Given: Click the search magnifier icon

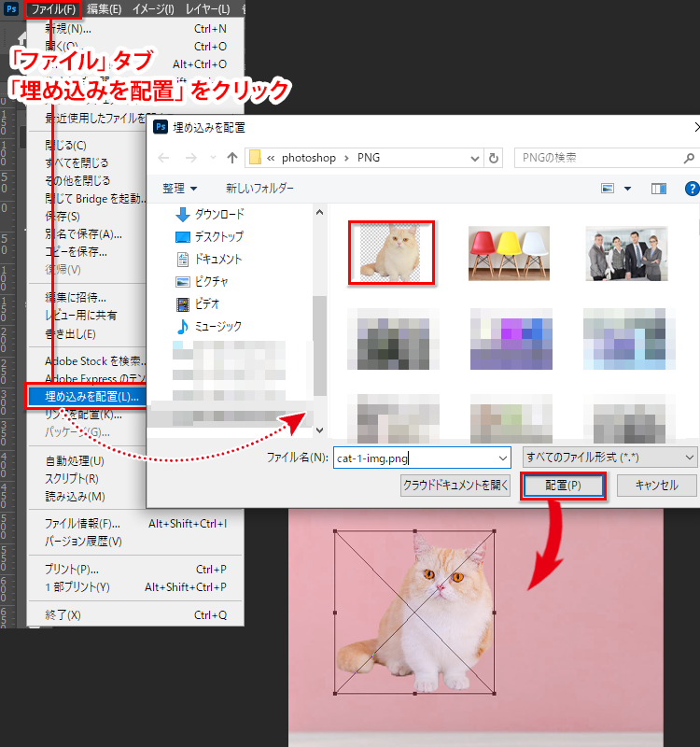Looking at the screenshot, I should [689, 158].
